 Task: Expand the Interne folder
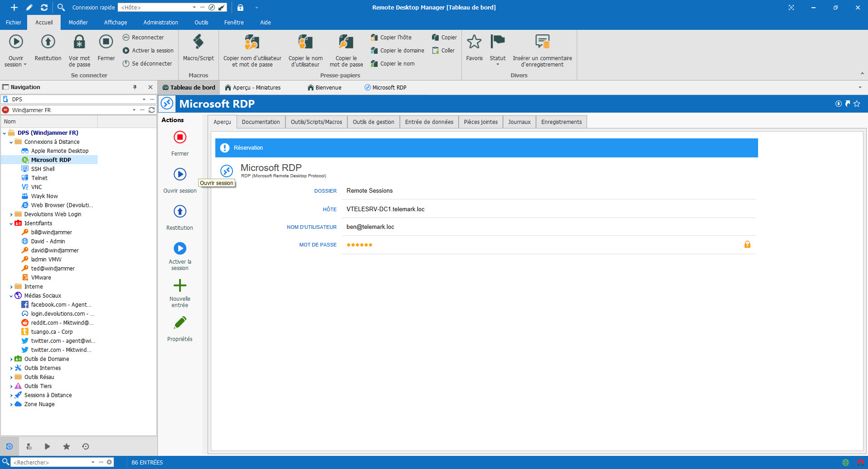pyautogui.click(x=11, y=287)
